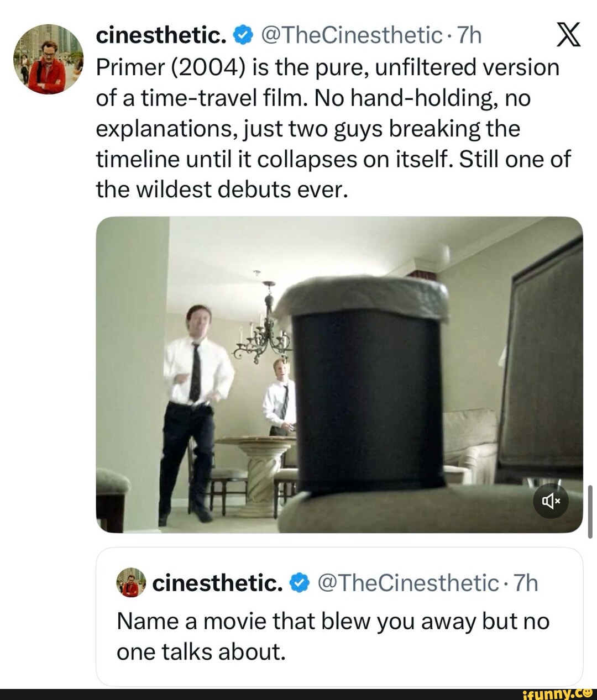Click the scrollbar thumb beside the video
This screenshot has width=597, height=700.
pyautogui.click(x=590, y=510)
